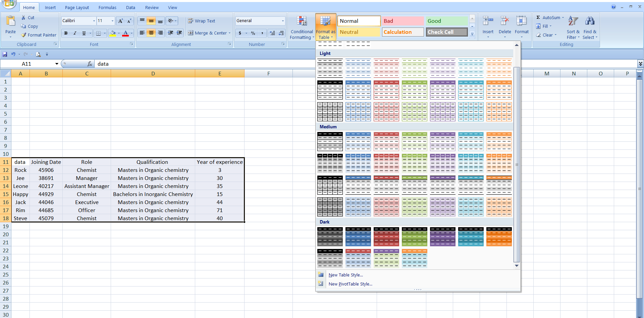
Task: Open Excel Help question mark icon
Action: tap(613, 7)
